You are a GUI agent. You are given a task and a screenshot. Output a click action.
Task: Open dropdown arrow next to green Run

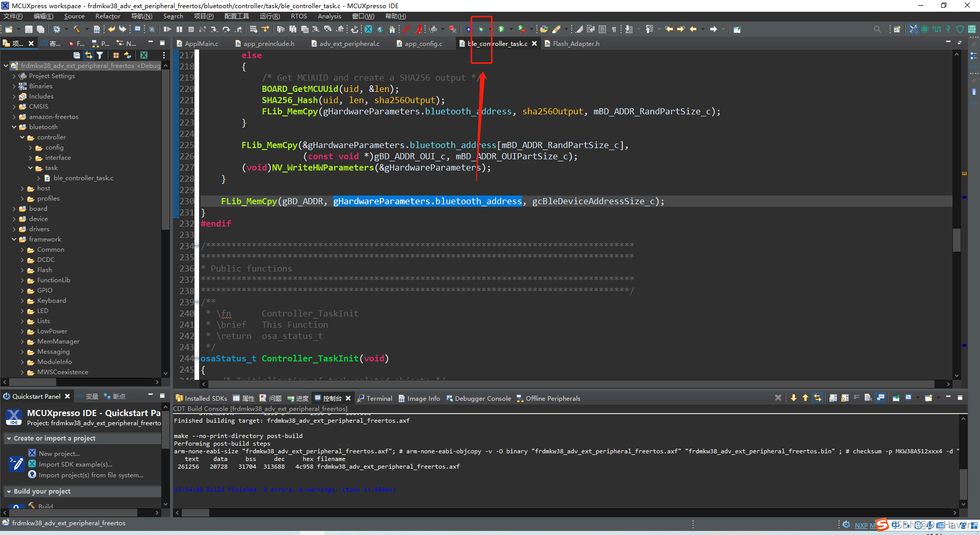(511, 29)
